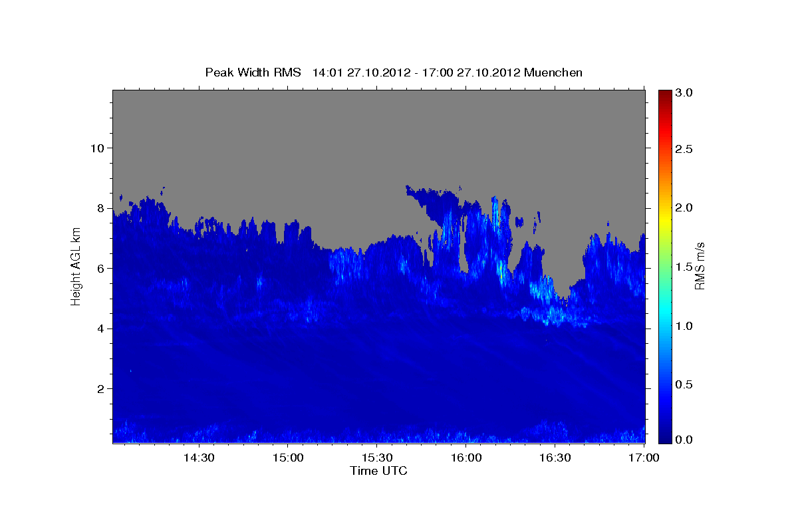This screenshot has height=532, width=798.
Task: Click the height tick label 2
Action: pyautogui.click(x=99, y=388)
